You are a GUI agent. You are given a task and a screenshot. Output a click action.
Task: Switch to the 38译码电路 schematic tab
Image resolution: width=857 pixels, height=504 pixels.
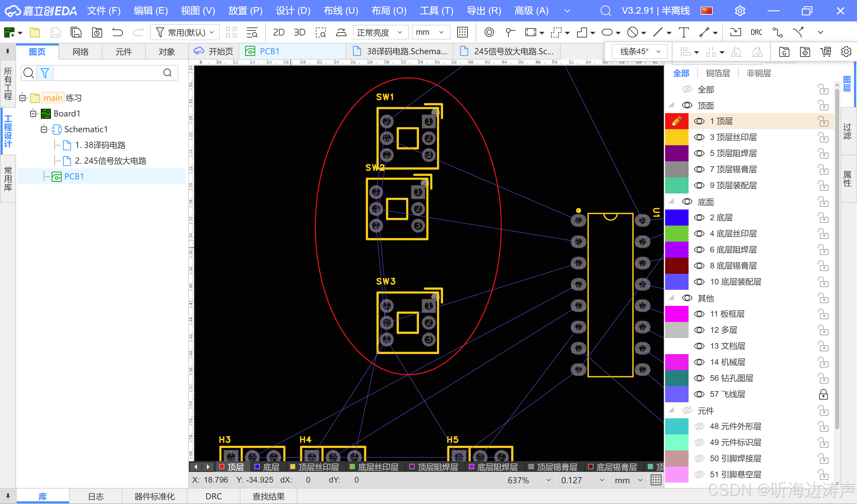[x=400, y=51]
